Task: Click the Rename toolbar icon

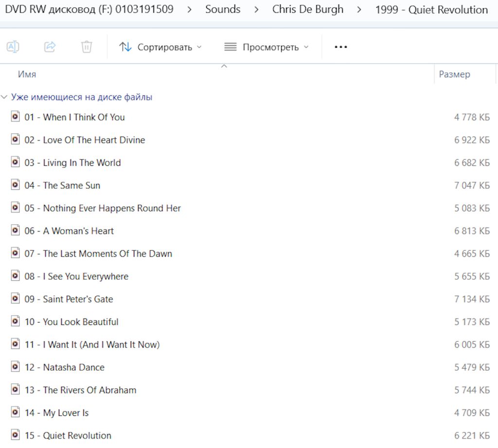Action: (x=13, y=47)
